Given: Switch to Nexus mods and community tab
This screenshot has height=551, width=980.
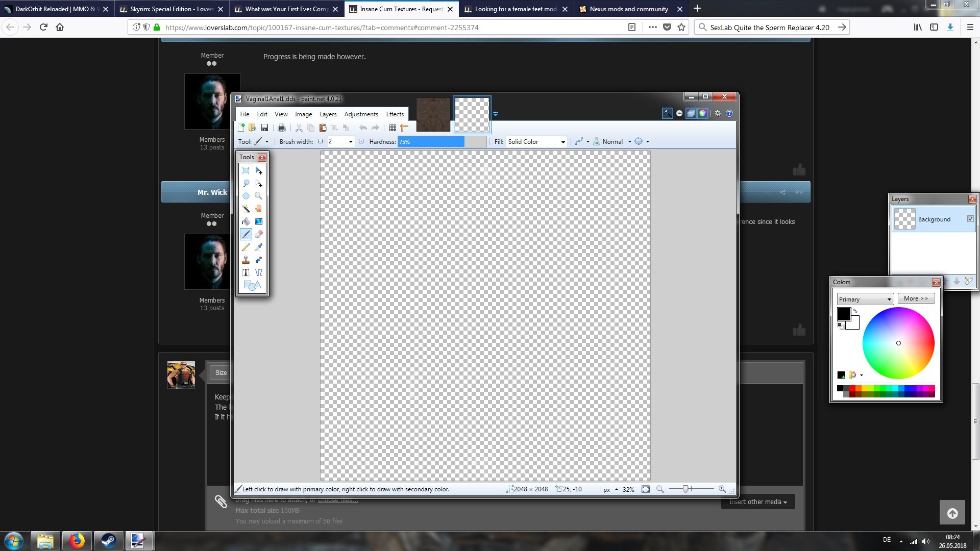Looking at the screenshot, I should pyautogui.click(x=628, y=9).
